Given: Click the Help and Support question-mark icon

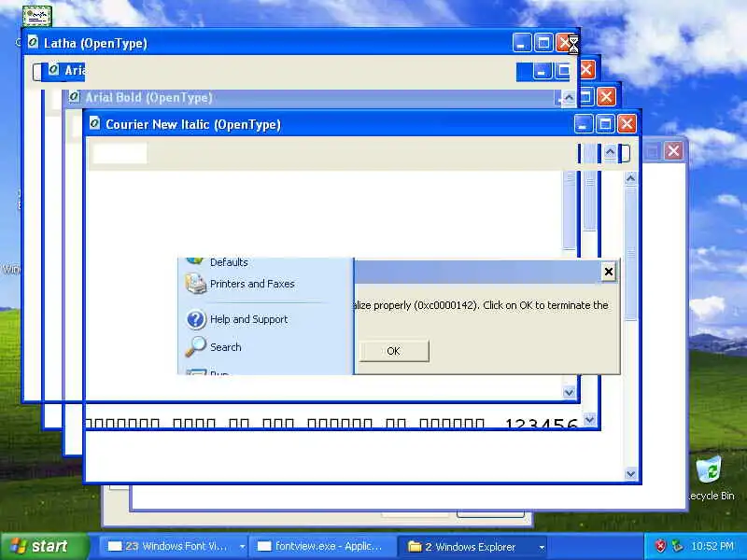Looking at the screenshot, I should (x=196, y=319).
